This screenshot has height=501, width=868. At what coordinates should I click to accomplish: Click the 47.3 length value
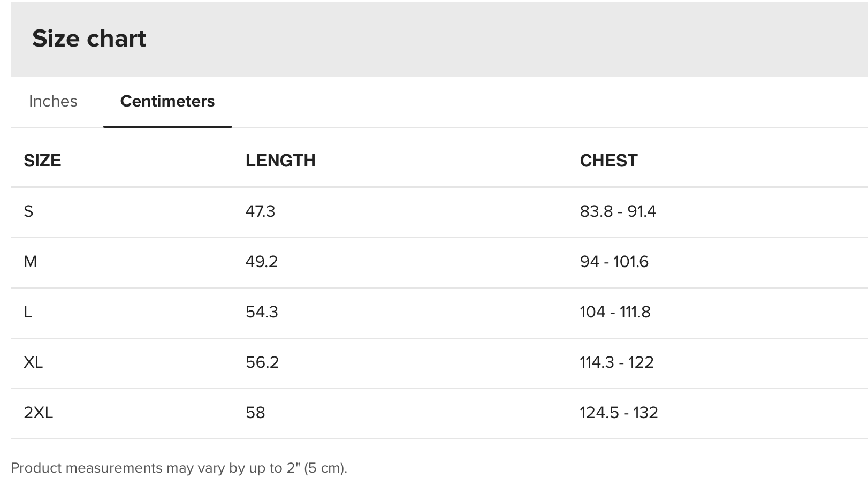point(260,211)
